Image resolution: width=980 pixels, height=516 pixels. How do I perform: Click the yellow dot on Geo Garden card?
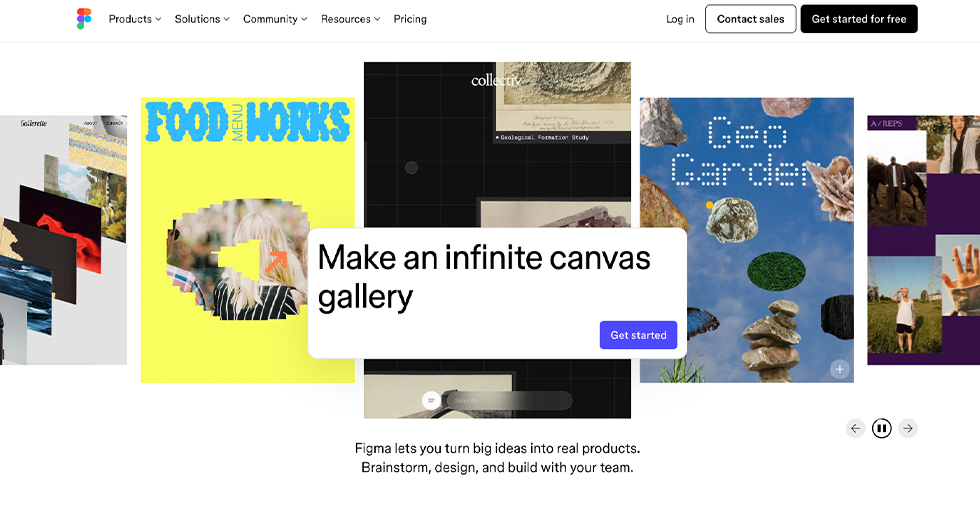point(710,205)
